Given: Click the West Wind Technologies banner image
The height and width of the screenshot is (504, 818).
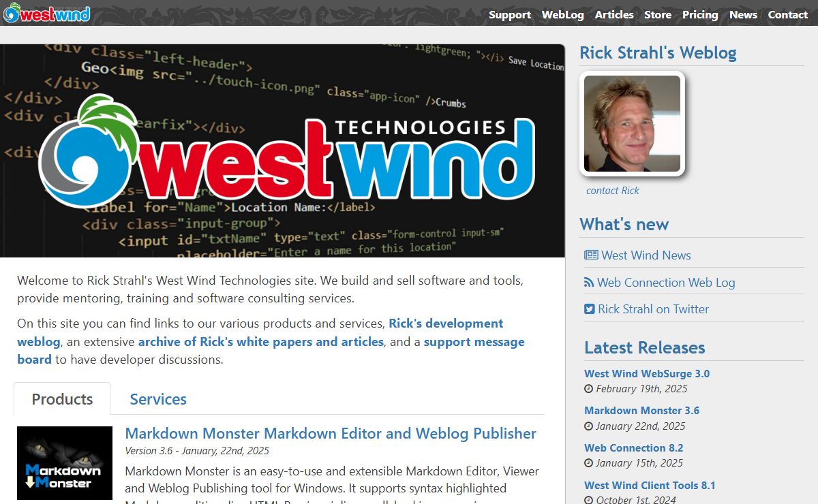Looking at the screenshot, I should click(x=282, y=151).
